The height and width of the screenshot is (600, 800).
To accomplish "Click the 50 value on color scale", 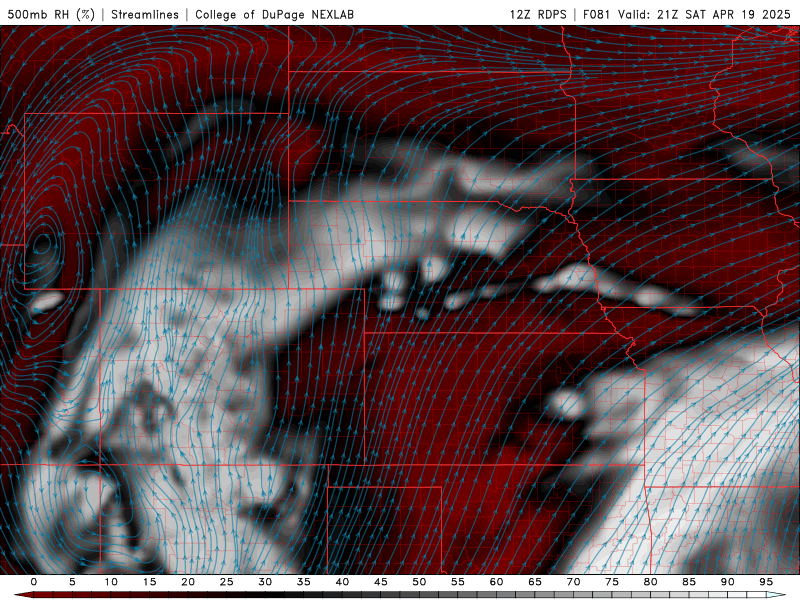I will point(419,582).
